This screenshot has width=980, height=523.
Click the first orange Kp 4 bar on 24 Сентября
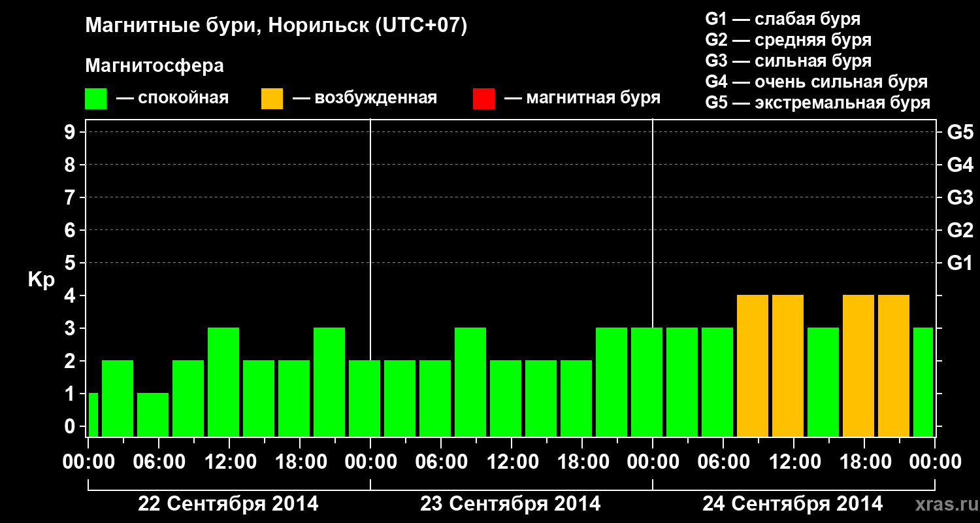click(753, 365)
